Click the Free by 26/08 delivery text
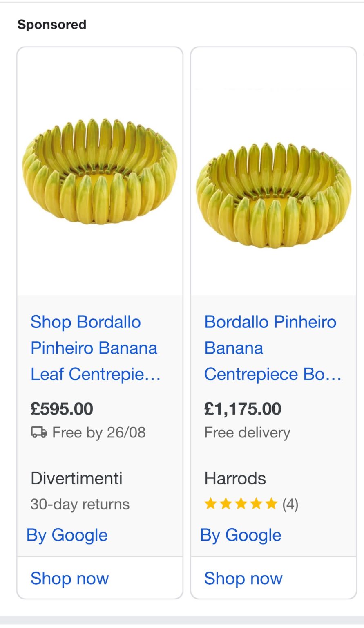This screenshot has height=628, width=364. pos(99,432)
